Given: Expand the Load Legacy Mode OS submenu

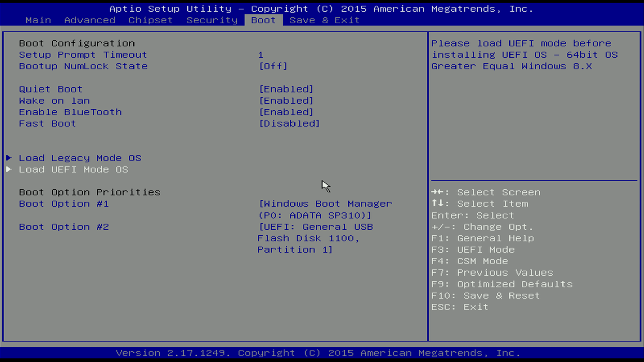Looking at the screenshot, I should tap(80, 158).
